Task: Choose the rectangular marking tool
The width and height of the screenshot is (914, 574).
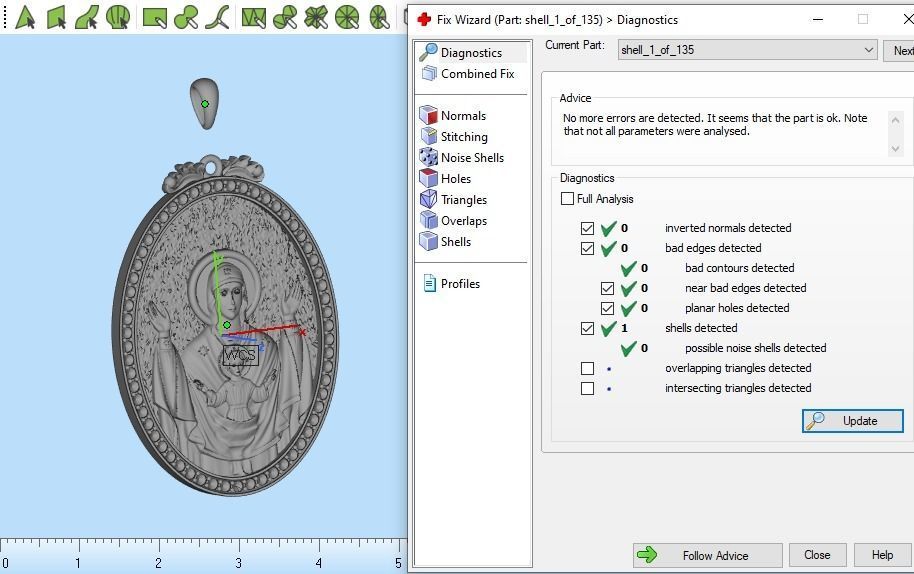Action: coord(155,17)
